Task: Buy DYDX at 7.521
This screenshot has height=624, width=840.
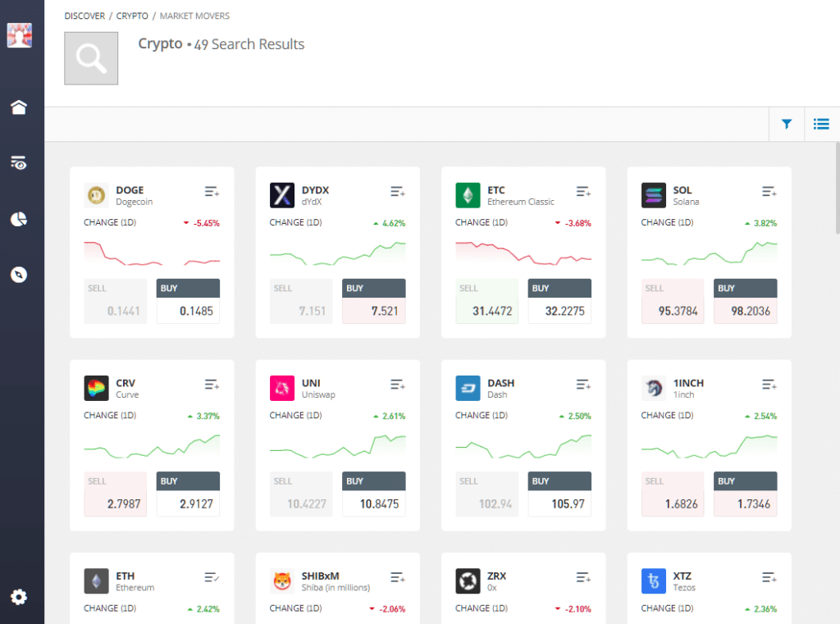Action: click(x=374, y=301)
